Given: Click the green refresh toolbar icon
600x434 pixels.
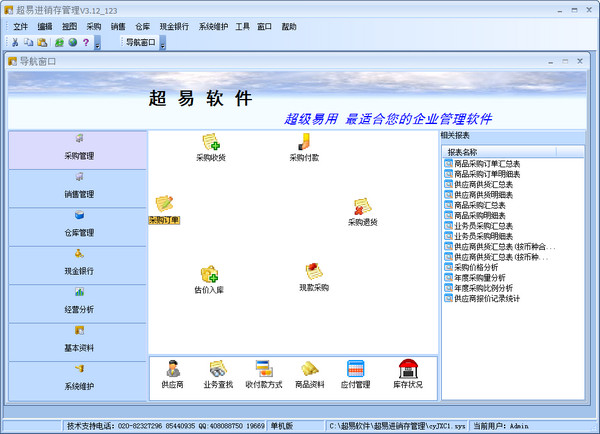Looking at the screenshot, I should point(59,42).
